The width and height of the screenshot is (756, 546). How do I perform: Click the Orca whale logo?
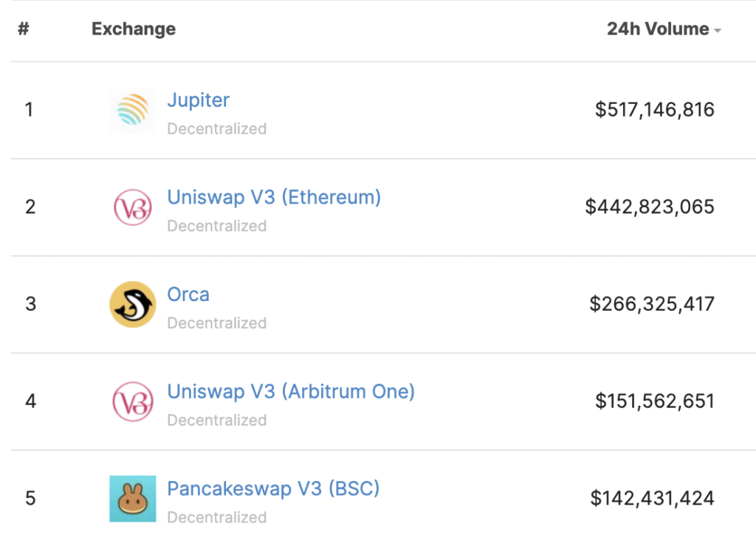pos(132,304)
